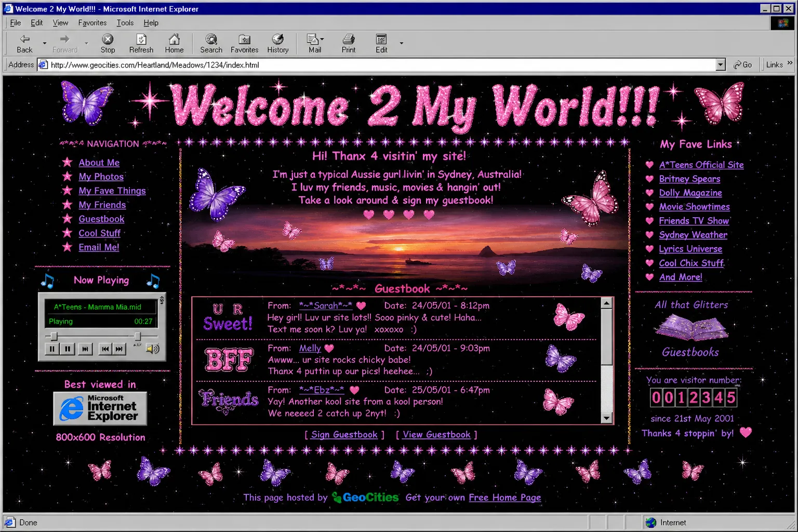Open the About Me link

coord(99,163)
